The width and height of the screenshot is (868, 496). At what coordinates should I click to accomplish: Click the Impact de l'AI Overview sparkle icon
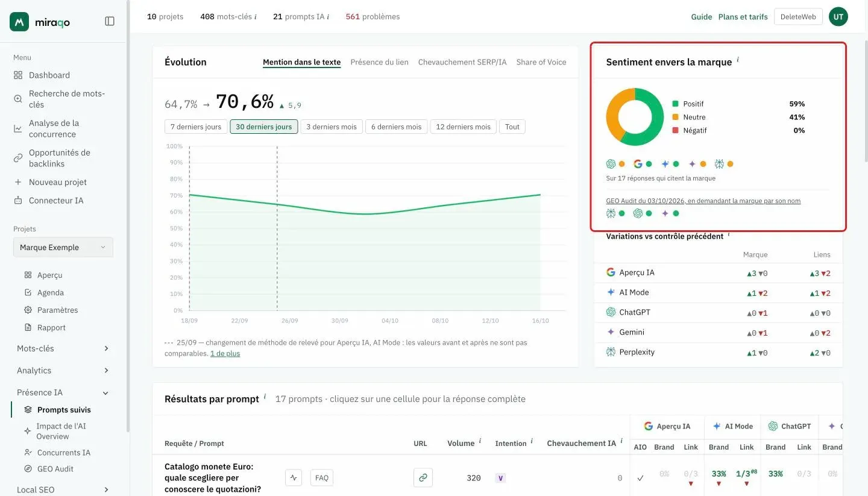(28, 431)
